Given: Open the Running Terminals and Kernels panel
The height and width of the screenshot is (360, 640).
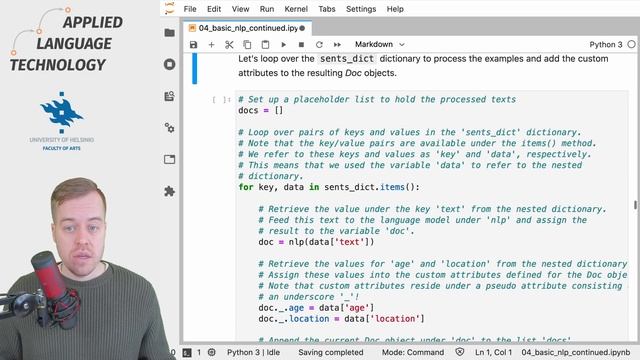Looking at the screenshot, I should pyautogui.click(x=169, y=64).
